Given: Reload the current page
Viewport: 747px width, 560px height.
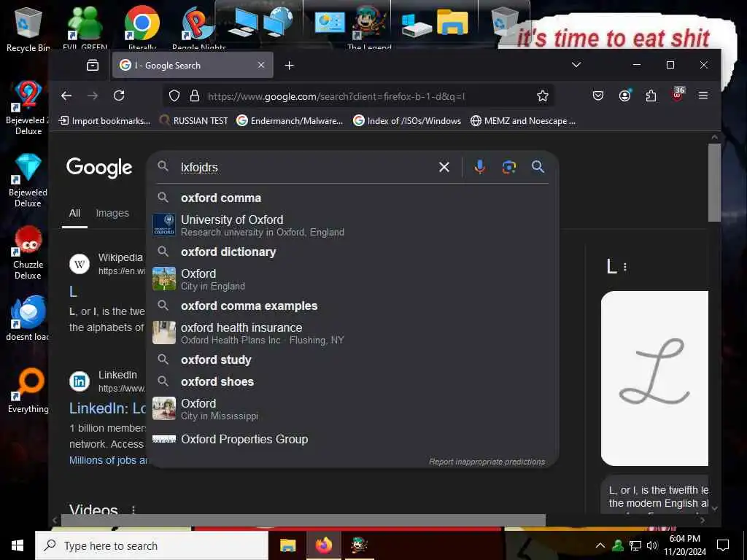Looking at the screenshot, I should [x=119, y=96].
